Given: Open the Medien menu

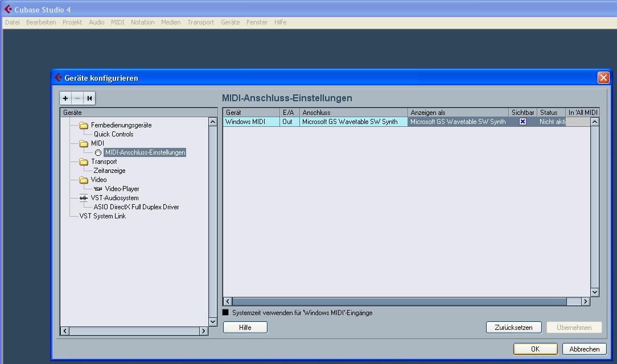Looking at the screenshot, I should click(x=171, y=22).
